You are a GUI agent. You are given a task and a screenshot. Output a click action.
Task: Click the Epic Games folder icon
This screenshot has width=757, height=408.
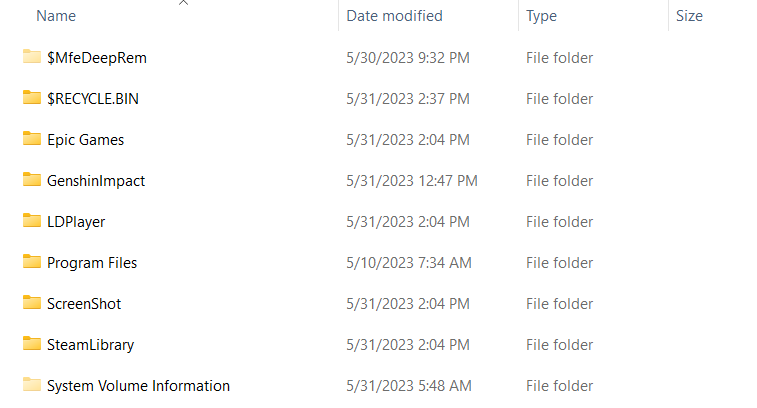32,139
